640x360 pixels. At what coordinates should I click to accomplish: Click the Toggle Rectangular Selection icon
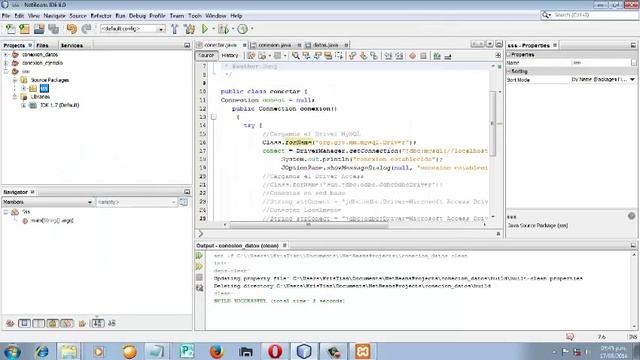point(339,56)
